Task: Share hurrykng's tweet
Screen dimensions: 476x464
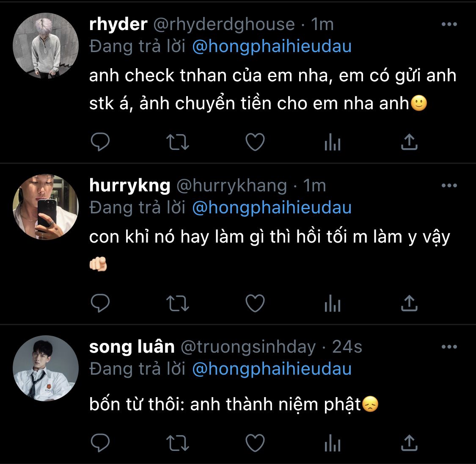Action: [x=409, y=303]
